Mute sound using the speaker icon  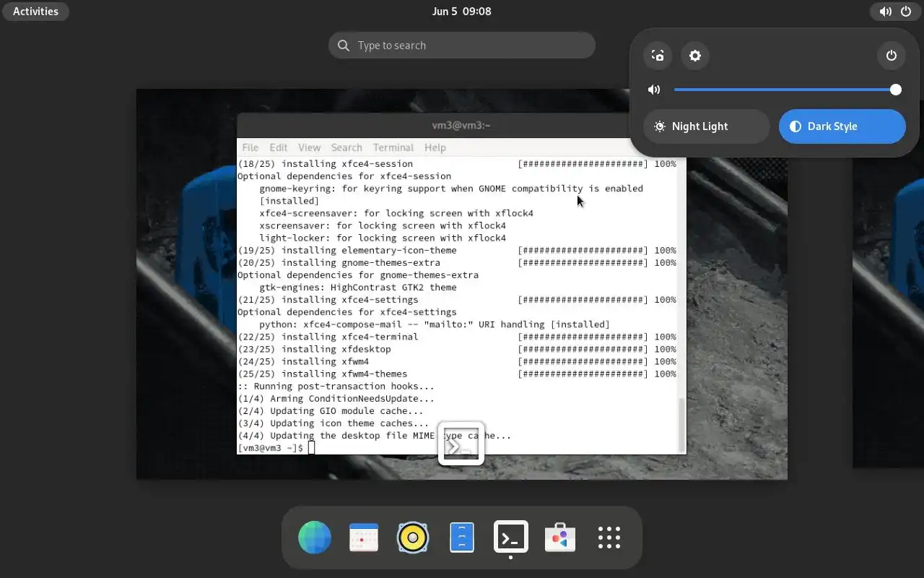654,90
